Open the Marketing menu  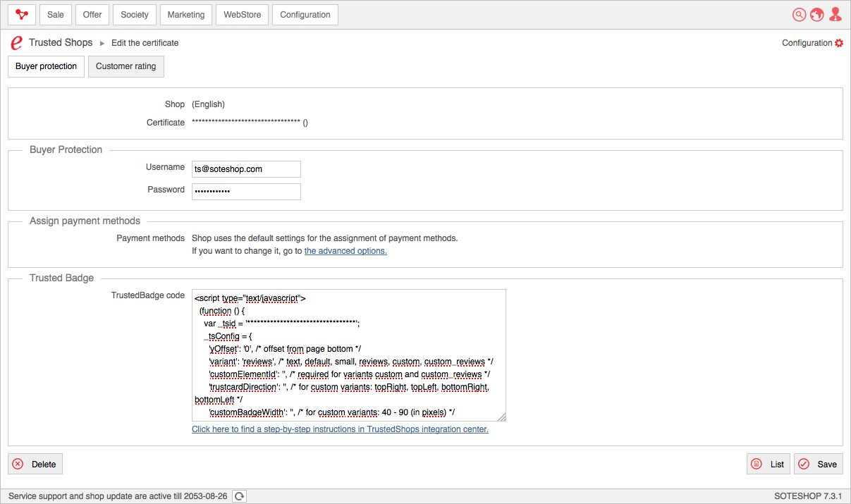[186, 15]
